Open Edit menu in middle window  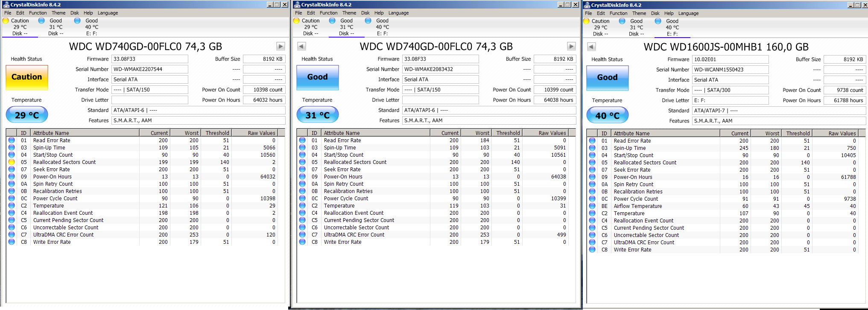(311, 13)
